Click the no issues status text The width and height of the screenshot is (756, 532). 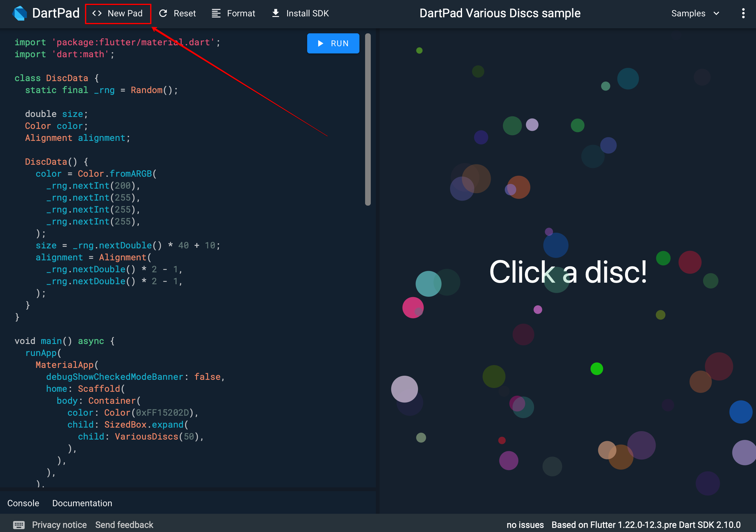[x=525, y=525]
